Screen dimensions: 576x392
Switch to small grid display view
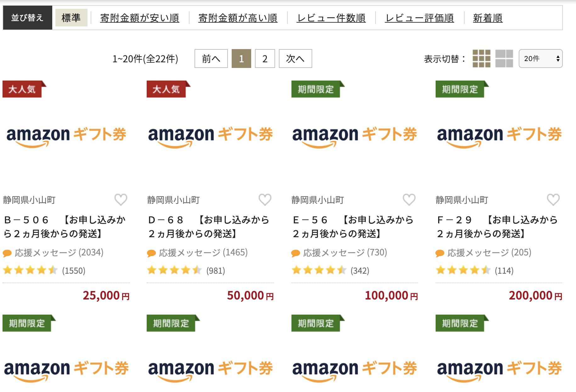[481, 59]
